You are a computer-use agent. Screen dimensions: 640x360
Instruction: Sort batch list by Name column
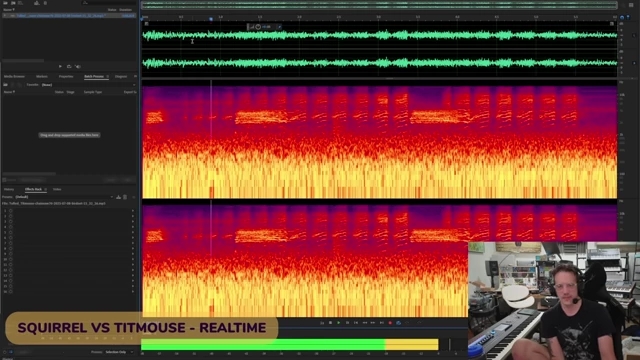tap(9, 92)
